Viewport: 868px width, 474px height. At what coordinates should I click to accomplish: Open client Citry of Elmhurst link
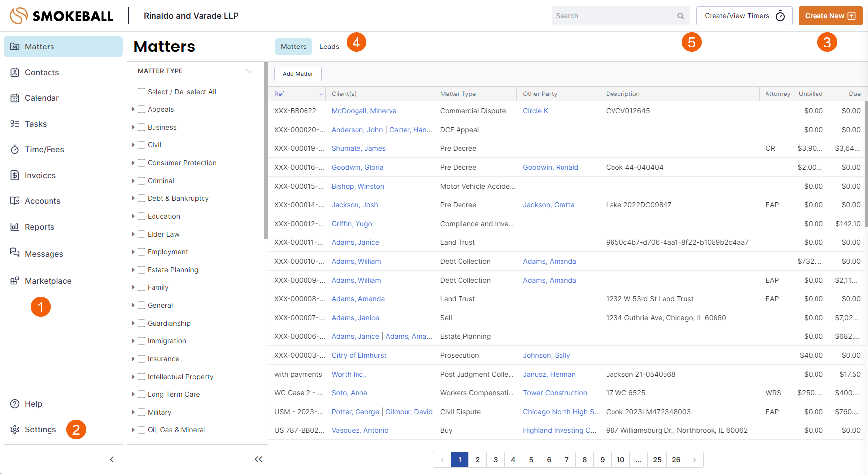point(359,355)
